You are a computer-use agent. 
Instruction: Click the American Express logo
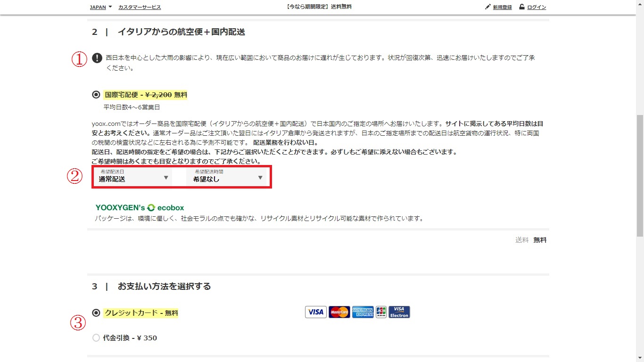(363, 312)
